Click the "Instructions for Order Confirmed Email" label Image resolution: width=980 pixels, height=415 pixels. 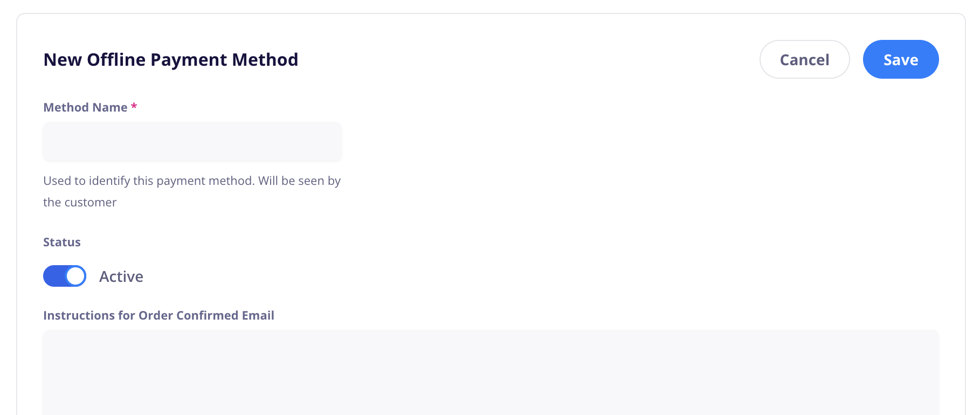158,315
